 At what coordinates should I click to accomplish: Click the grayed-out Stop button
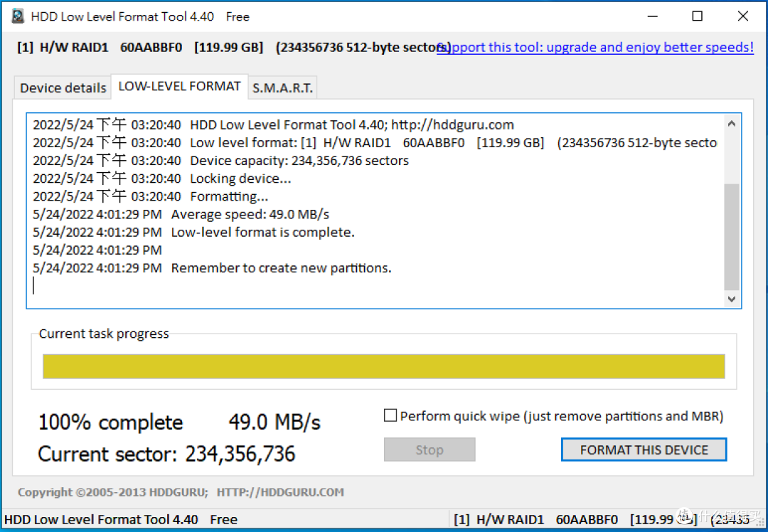click(x=430, y=449)
